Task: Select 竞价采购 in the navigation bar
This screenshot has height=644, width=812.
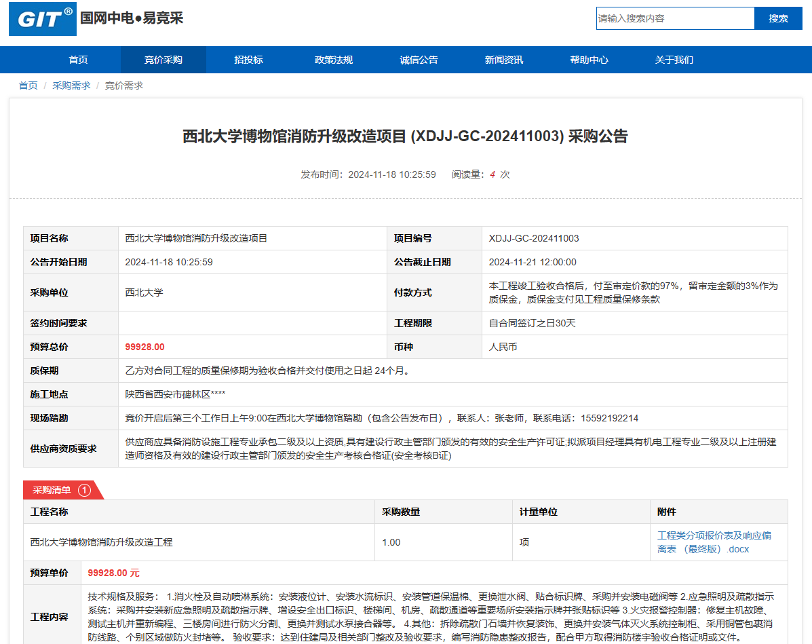Action: 163,60
